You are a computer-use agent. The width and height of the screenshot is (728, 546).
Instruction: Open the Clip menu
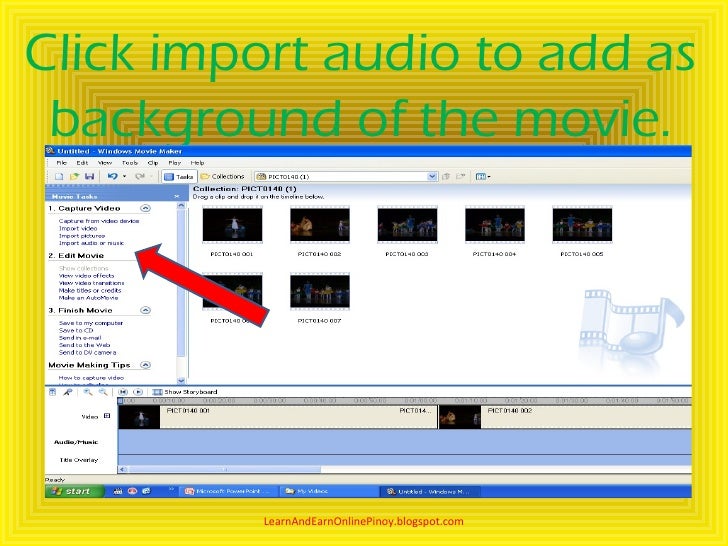click(x=153, y=163)
